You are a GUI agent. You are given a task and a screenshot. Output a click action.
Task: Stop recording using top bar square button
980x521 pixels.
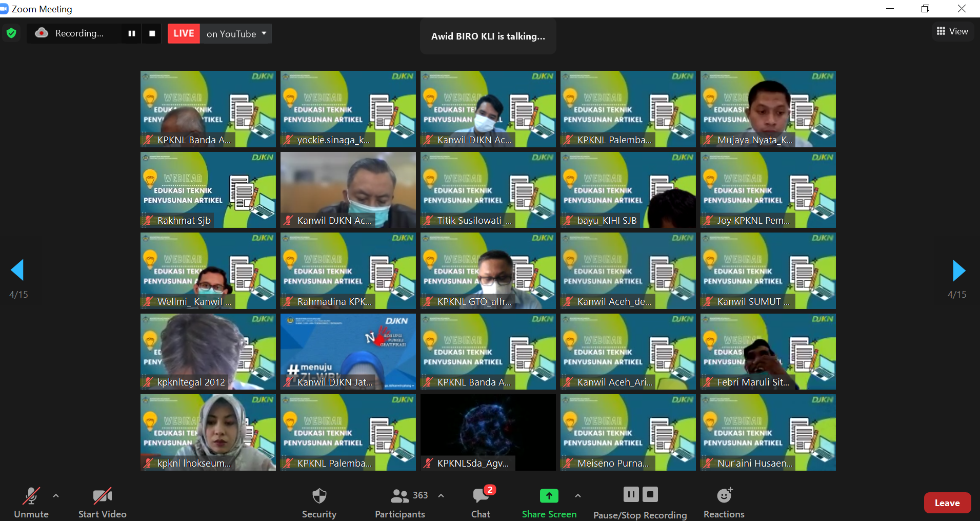[x=152, y=33]
